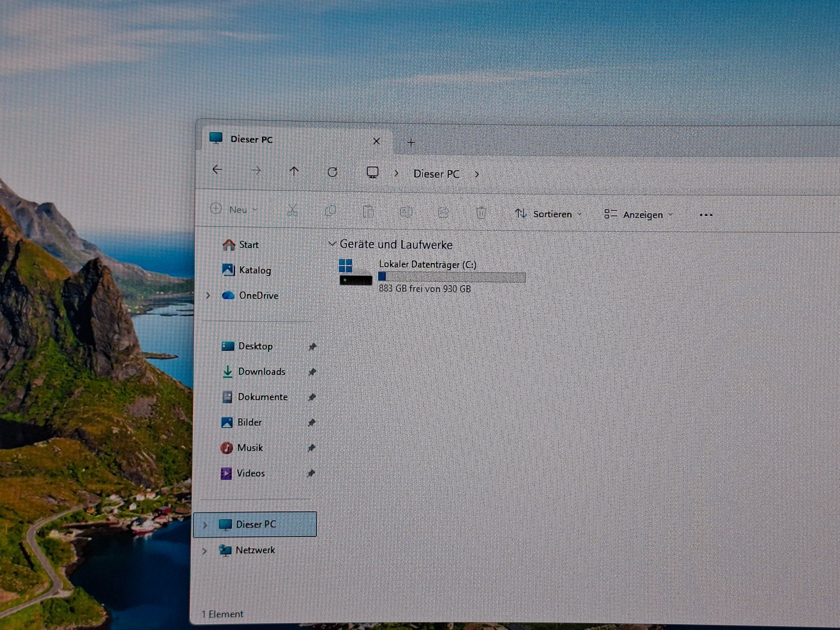Click the Refresh icon

click(x=332, y=172)
